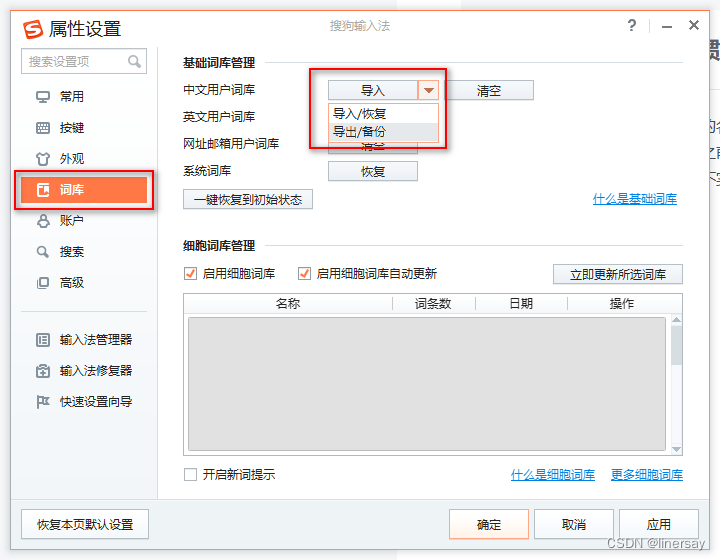Click the search magnifier icon in settings search box

[x=134, y=61]
